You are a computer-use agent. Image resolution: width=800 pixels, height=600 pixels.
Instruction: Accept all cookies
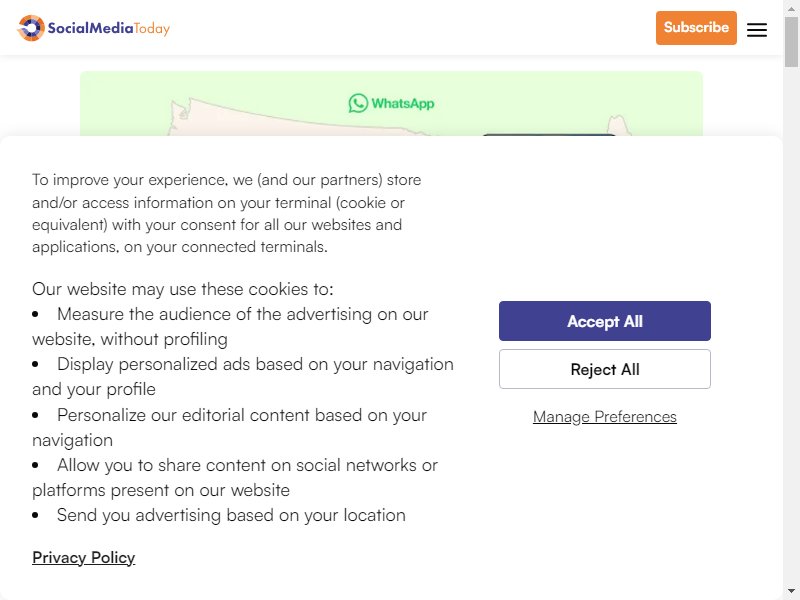pyautogui.click(x=605, y=321)
